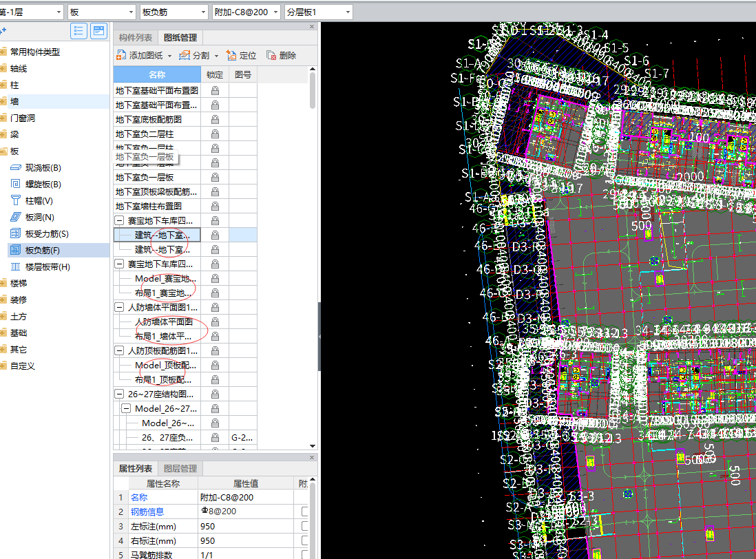Switch navigation to panel view icon
Viewport: 756px width, 559px height.
point(99,32)
